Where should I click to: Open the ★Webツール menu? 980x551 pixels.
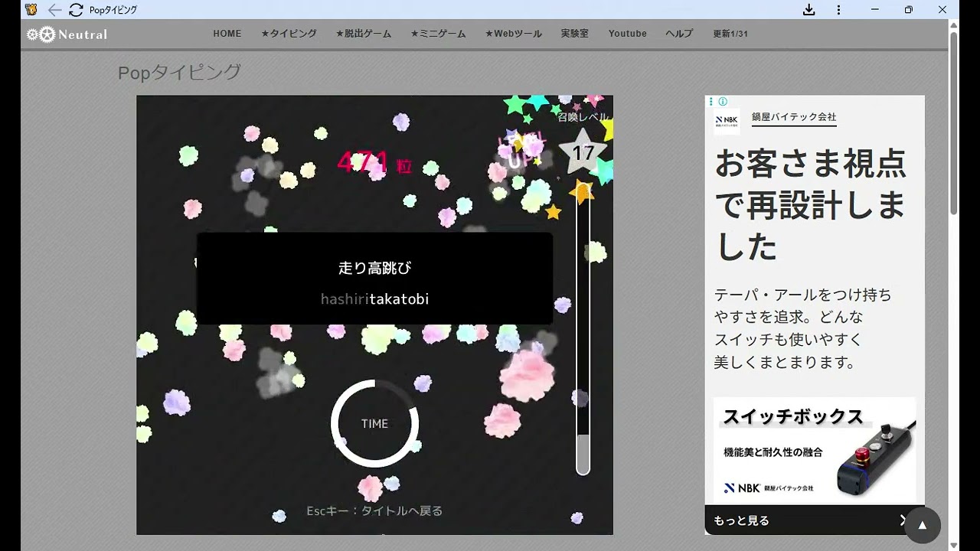[x=513, y=34]
